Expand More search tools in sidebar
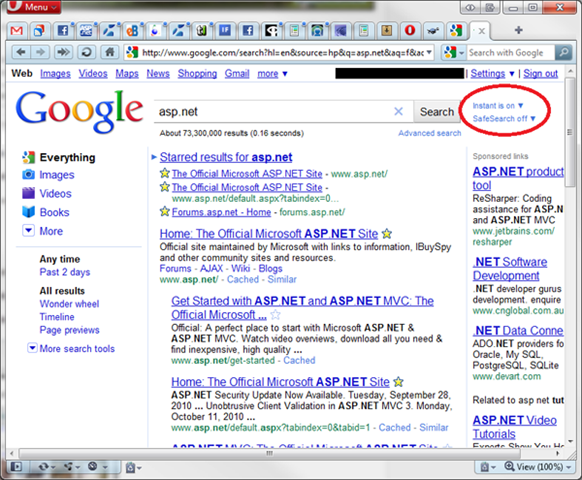Screen dimensions: 582x480 pos(71,349)
